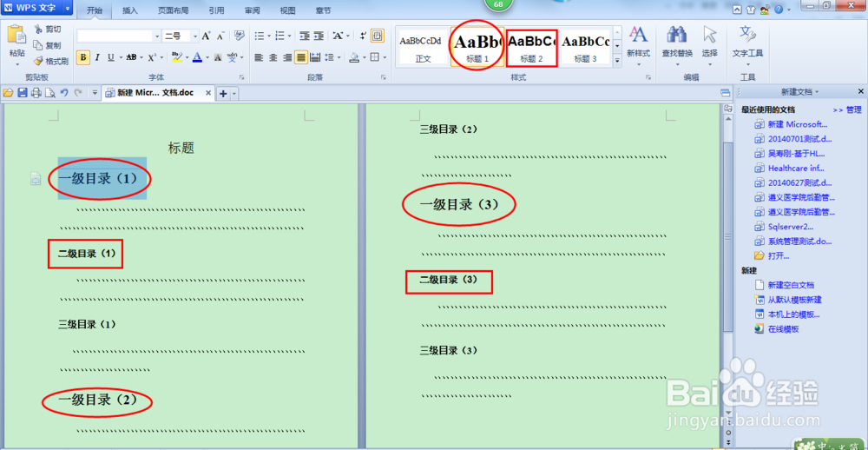
Task: Click the distributed alignment icon
Action: (315, 57)
